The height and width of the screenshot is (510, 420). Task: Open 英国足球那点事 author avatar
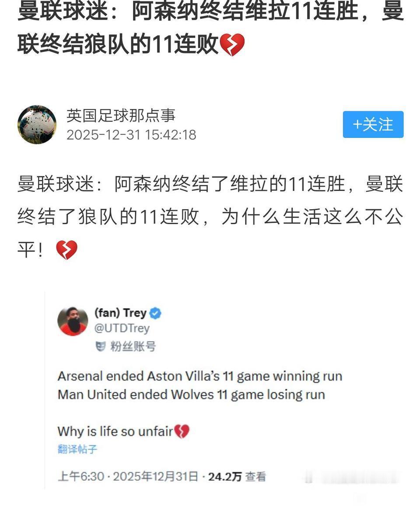(37, 125)
